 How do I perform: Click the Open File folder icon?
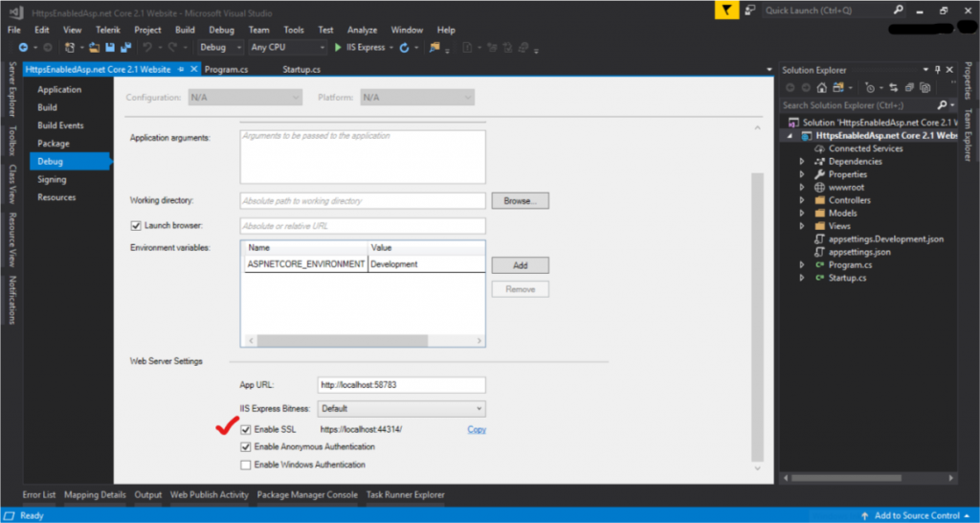tap(95, 48)
